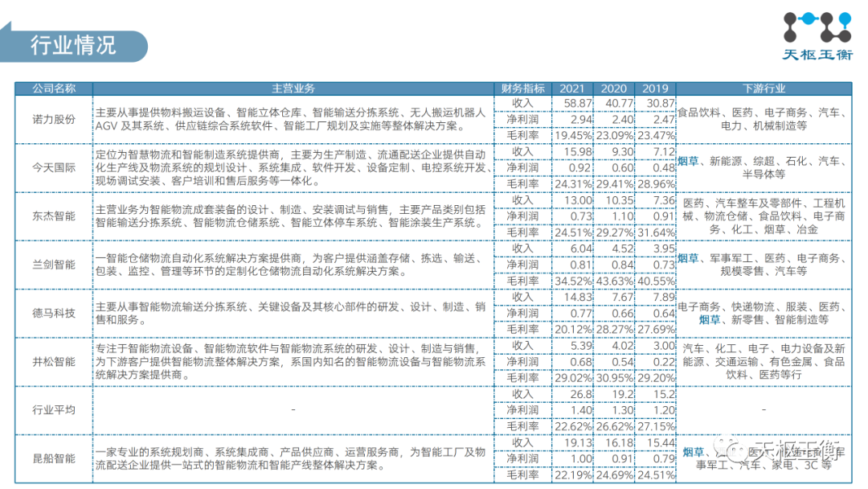Image resolution: width=868 pixels, height=489 pixels.
Task: Click the 天枢玉衡 logo in the corner
Action: pyautogui.click(x=816, y=37)
